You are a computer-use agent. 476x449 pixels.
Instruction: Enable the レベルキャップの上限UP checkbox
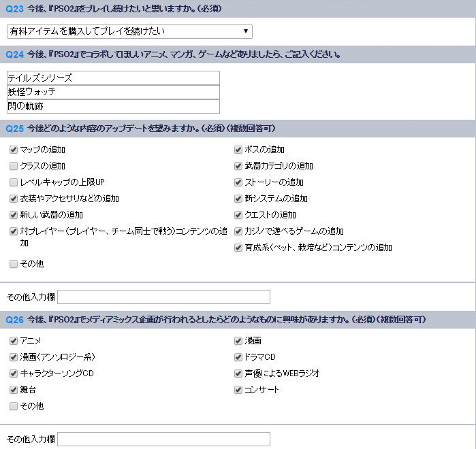point(14,182)
